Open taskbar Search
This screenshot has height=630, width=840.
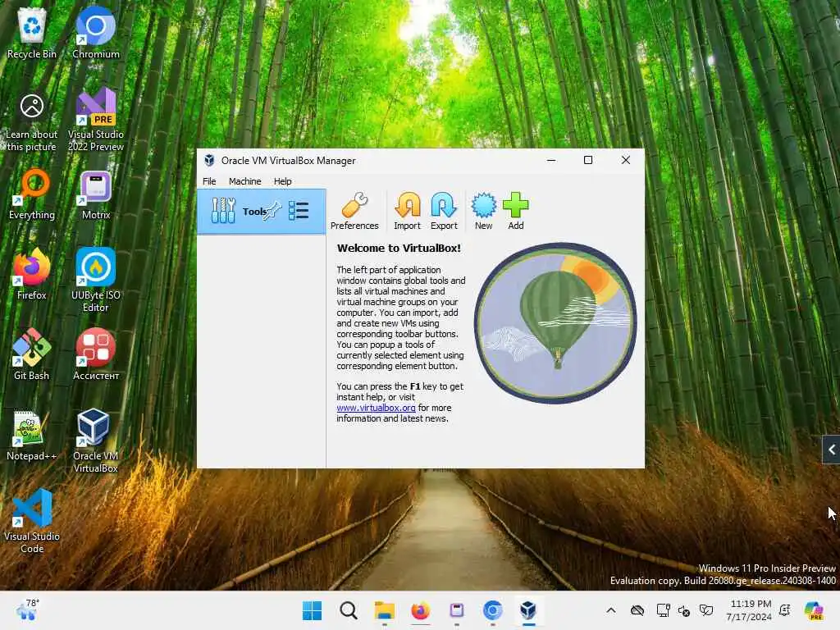(x=348, y=610)
